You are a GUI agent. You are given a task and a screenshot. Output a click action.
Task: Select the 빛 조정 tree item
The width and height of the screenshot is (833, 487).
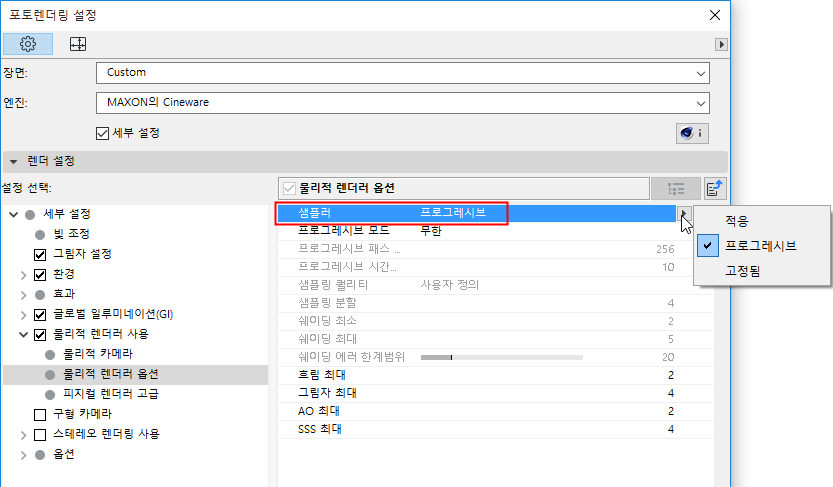point(71,234)
